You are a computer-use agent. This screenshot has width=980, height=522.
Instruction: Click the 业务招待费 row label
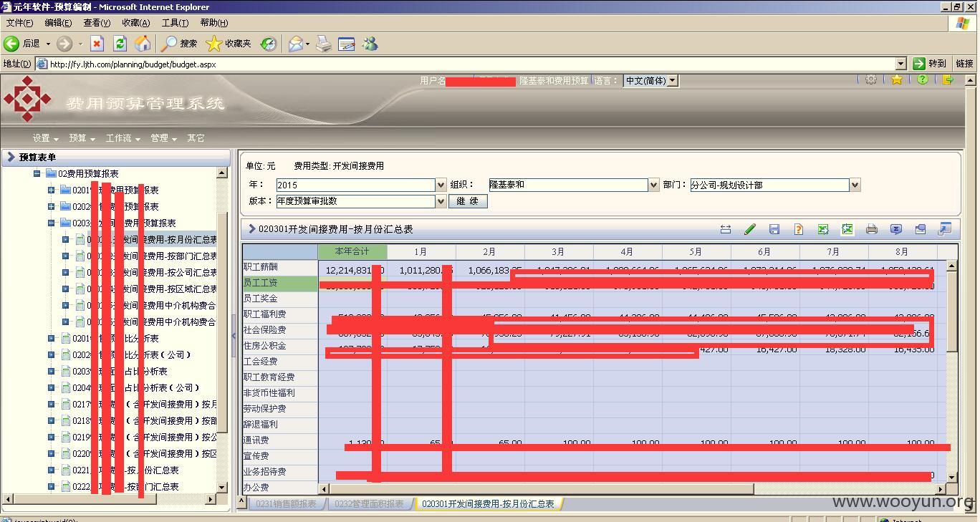pyautogui.click(x=280, y=472)
